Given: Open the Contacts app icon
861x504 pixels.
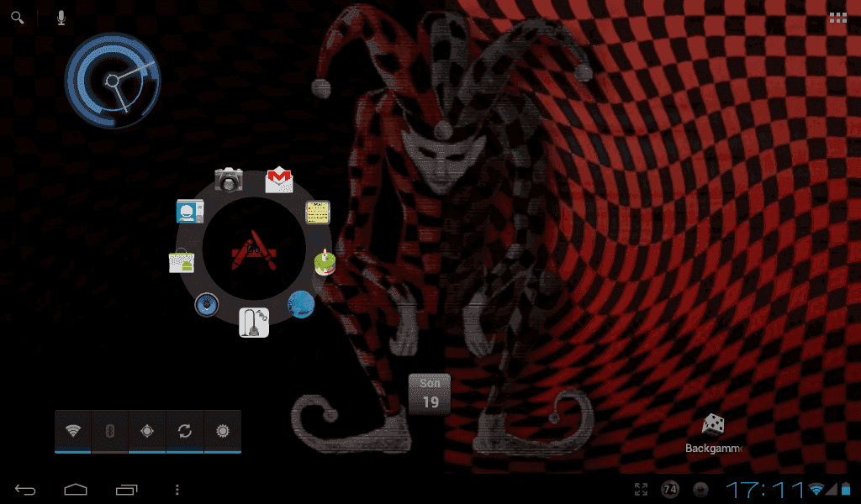Looking at the screenshot, I should point(190,212).
